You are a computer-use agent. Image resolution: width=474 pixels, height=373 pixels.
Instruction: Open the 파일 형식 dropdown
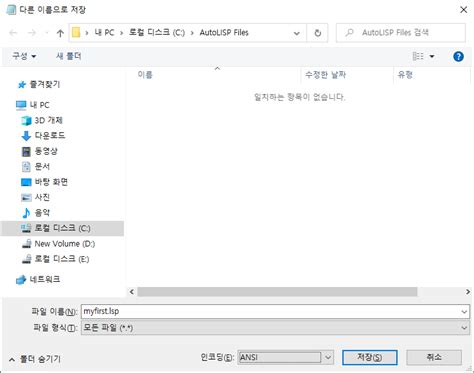coord(275,328)
